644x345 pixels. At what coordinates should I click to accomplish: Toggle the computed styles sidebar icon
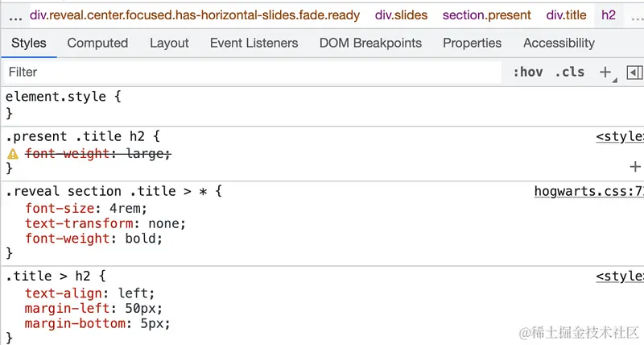[634, 72]
